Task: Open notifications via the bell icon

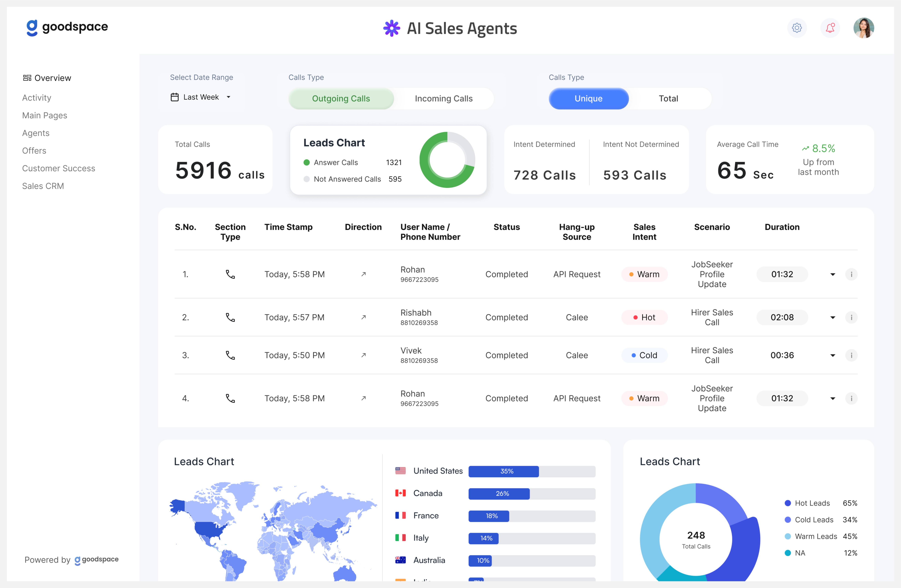Action: (830, 28)
